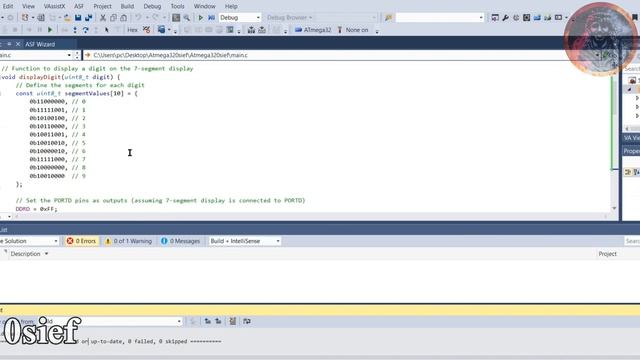This screenshot has width=640, height=360.
Task: Expand the debug toolbar overflow arrow after None on
Action: point(377,31)
